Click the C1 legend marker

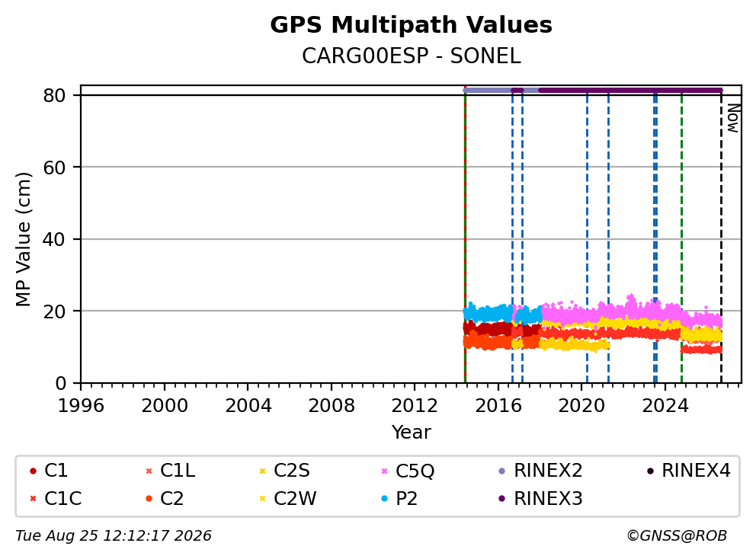(33, 471)
